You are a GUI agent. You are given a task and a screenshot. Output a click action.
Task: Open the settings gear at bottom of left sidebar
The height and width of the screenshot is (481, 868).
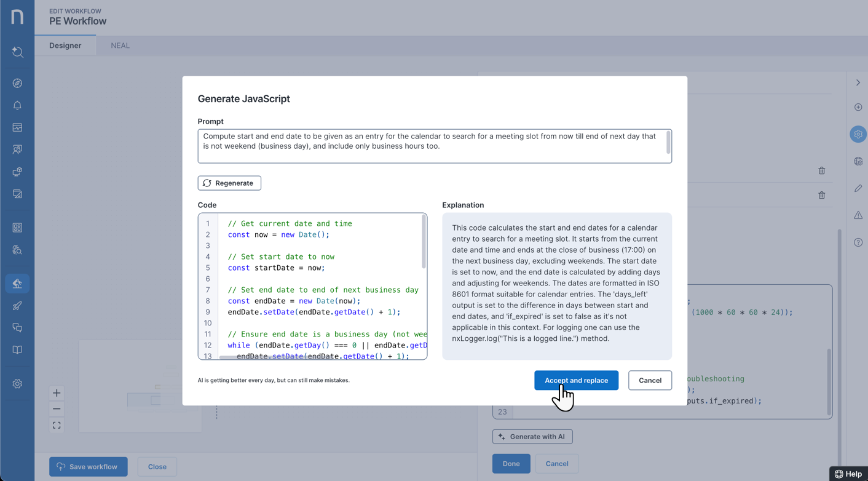click(17, 383)
